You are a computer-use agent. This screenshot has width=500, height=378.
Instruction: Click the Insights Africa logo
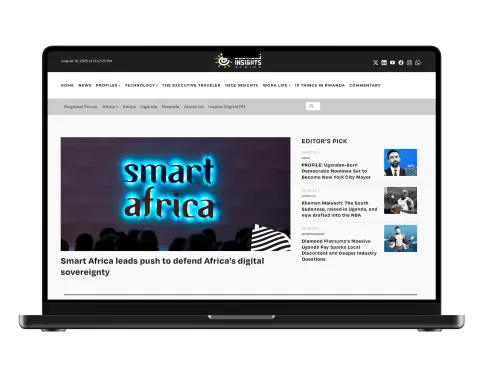[x=238, y=61]
